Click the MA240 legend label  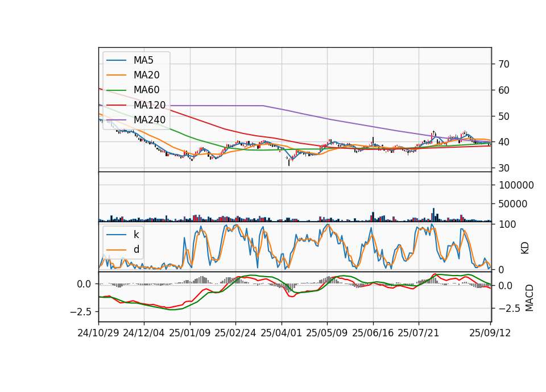(x=150, y=120)
